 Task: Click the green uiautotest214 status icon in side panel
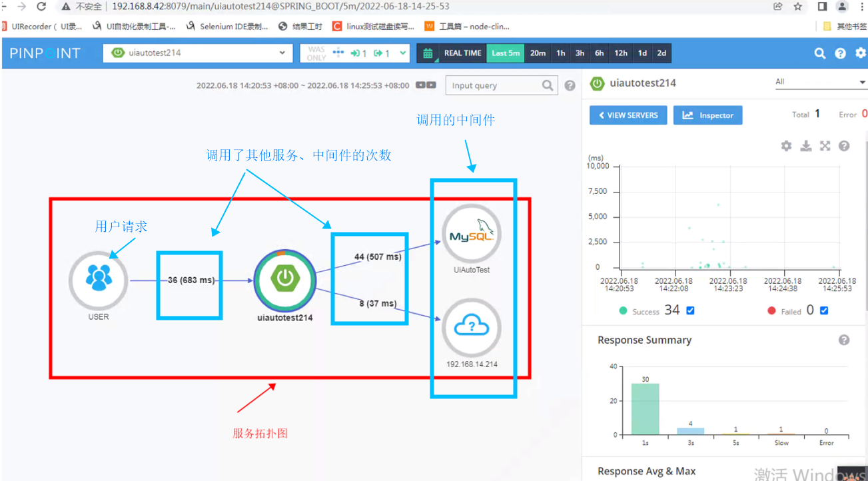point(598,83)
